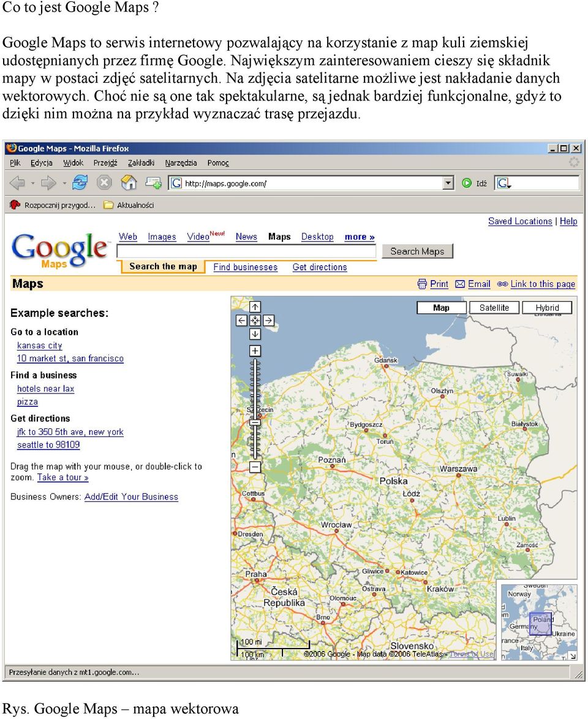588x719 pixels.
Task: Switch to Hybrid view
Action: tap(547, 308)
